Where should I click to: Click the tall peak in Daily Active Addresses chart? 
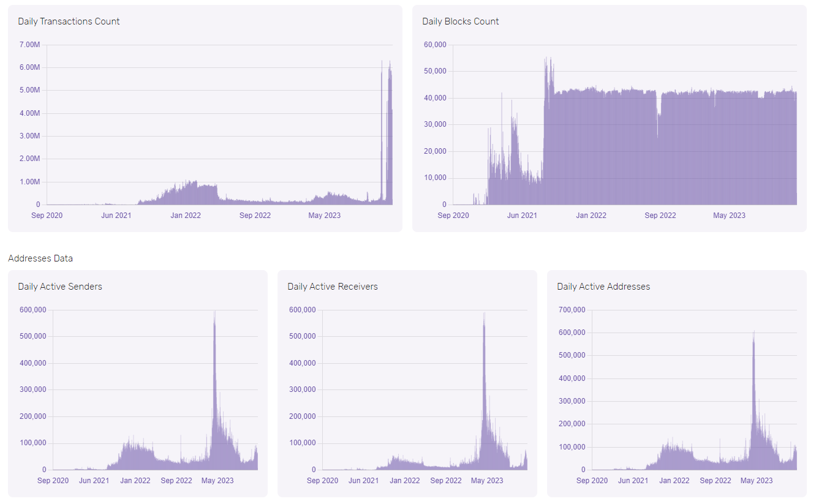pos(754,401)
